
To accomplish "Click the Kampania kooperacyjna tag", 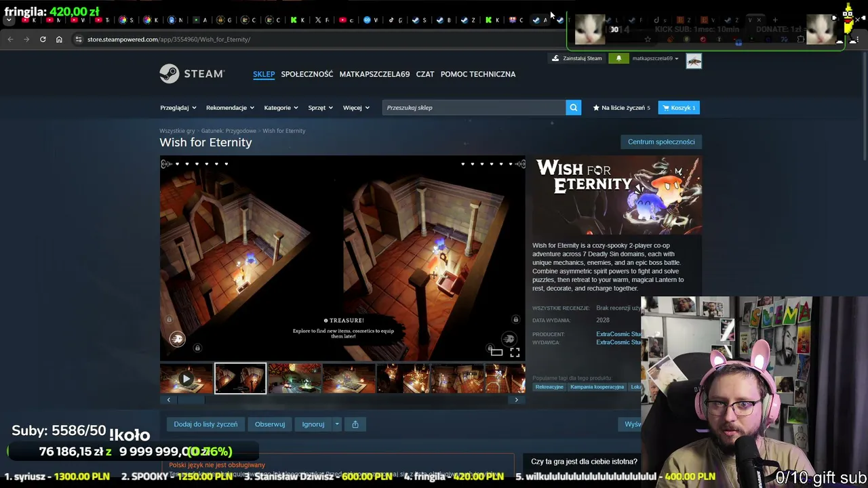I will pos(597,387).
